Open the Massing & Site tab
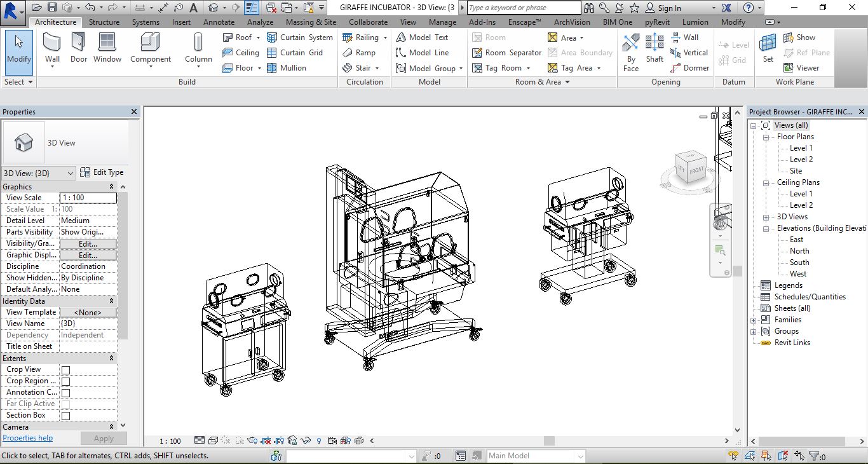 pos(311,22)
